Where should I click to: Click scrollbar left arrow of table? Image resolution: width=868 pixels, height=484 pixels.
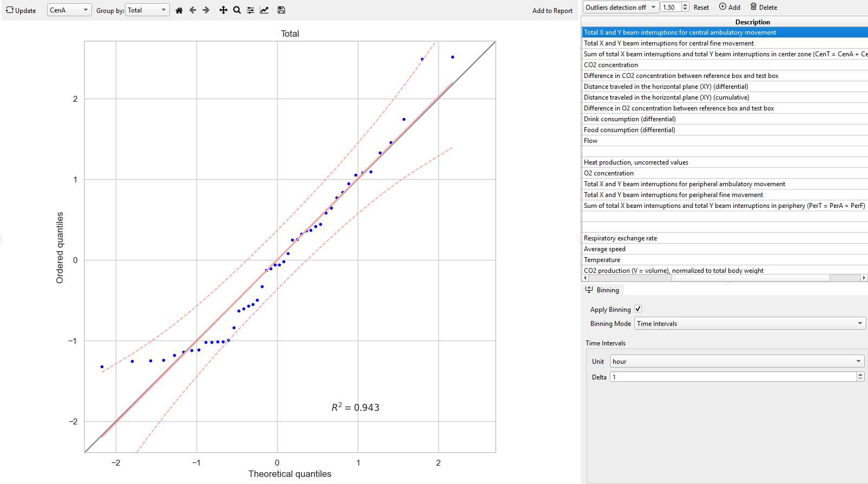click(x=585, y=278)
